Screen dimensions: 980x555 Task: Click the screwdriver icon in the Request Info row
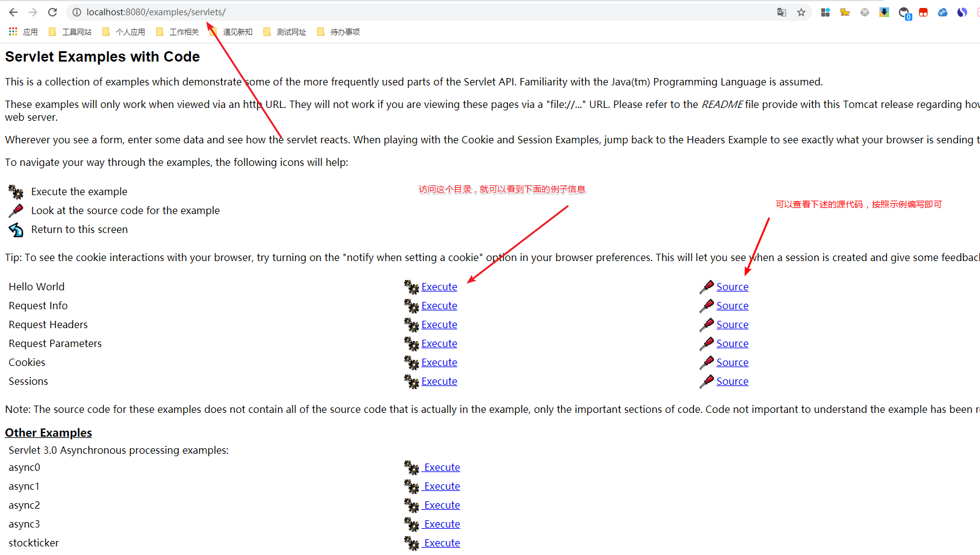tap(707, 306)
